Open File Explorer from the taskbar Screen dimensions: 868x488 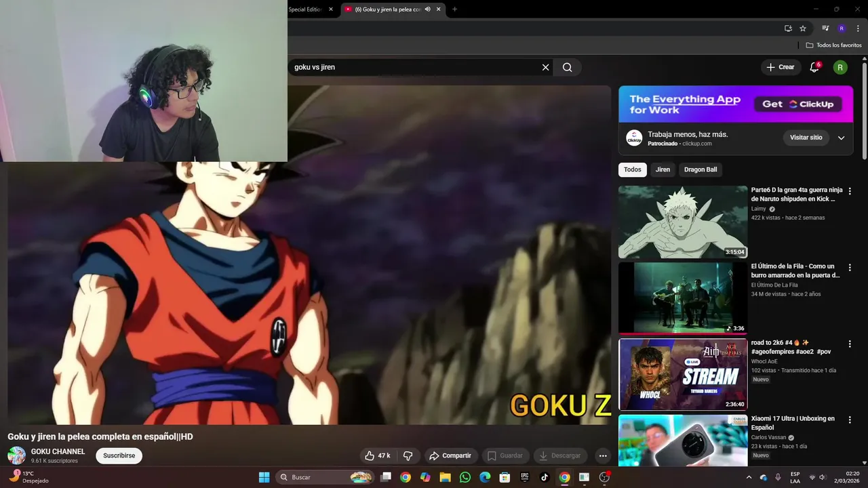point(445,477)
